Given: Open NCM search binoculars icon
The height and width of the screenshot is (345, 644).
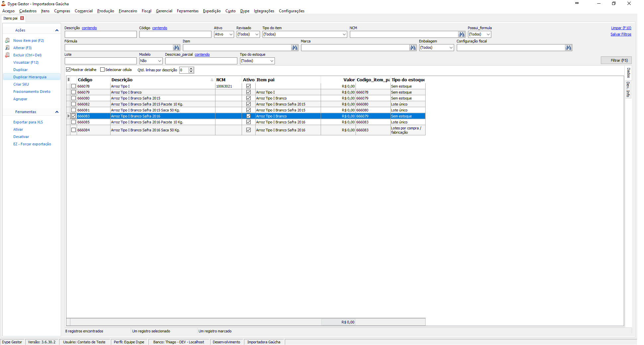Looking at the screenshot, I should (461, 34).
